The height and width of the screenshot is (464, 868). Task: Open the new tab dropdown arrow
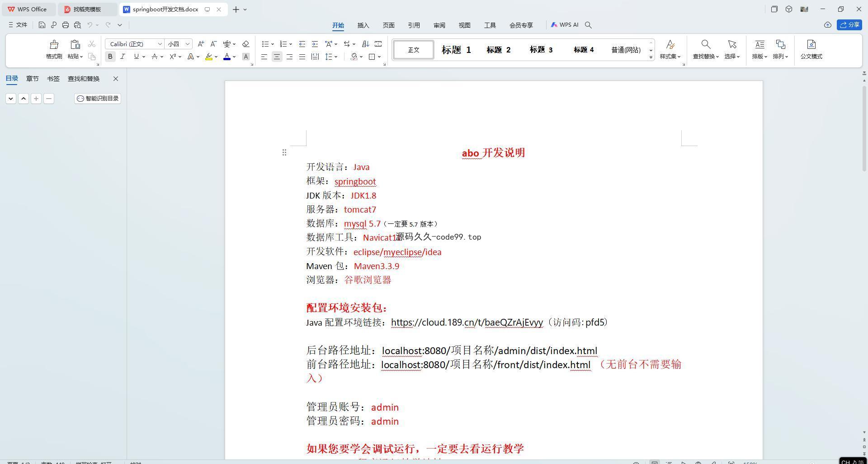point(245,9)
